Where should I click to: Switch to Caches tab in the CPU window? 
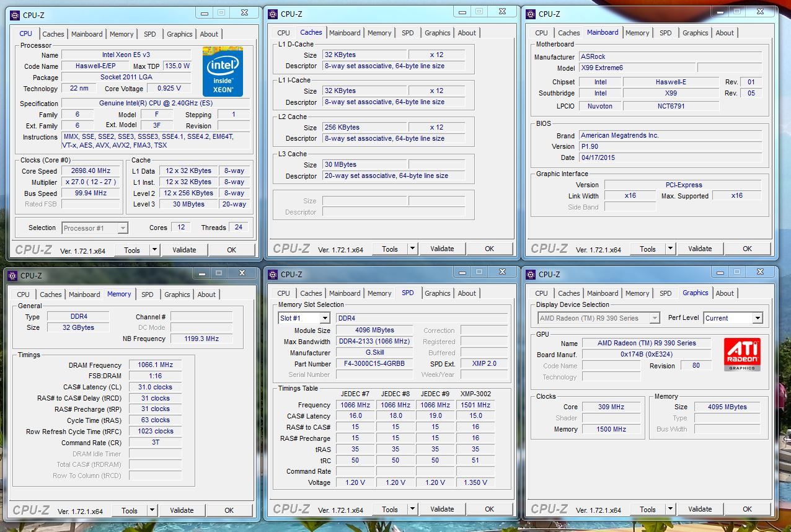click(x=53, y=34)
